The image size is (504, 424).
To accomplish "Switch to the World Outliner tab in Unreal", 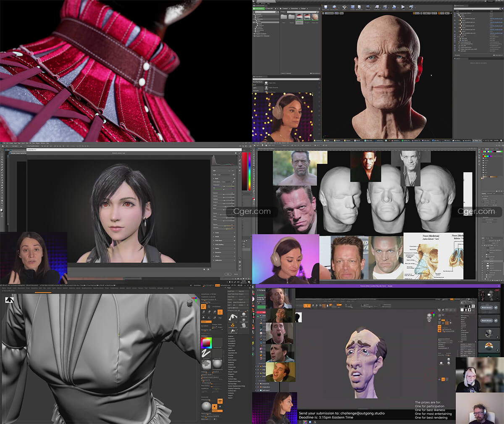I will tap(461, 6).
